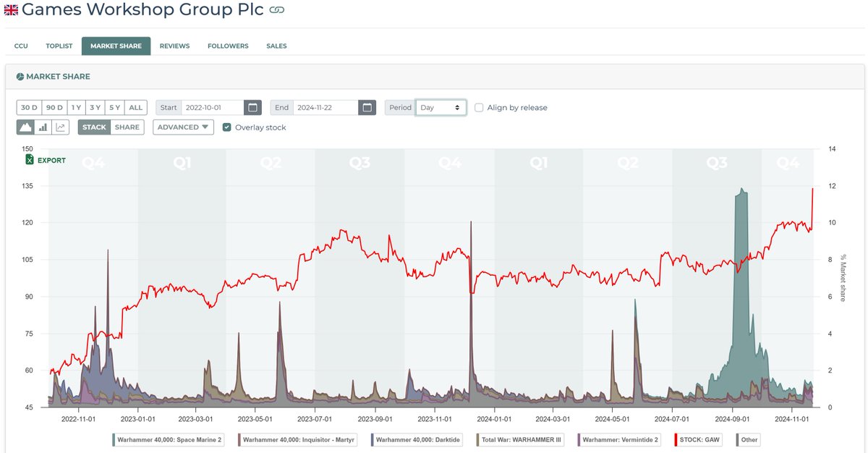Expand the ADVANCED options dropdown
This screenshot has width=868, height=453.
pyautogui.click(x=183, y=127)
